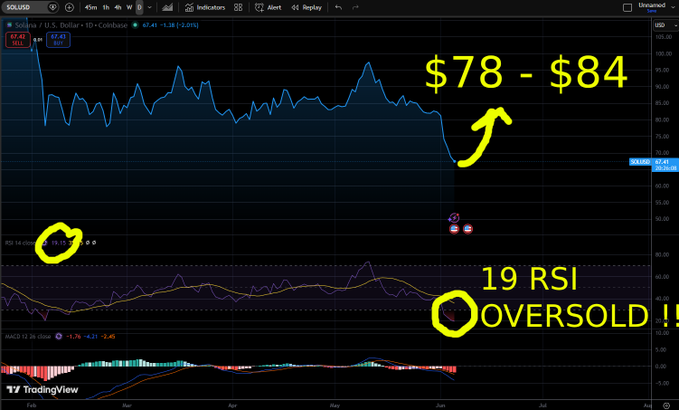Click the MACD -4.21 value
Image resolution: width=679 pixels, height=410 pixels.
click(91, 336)
